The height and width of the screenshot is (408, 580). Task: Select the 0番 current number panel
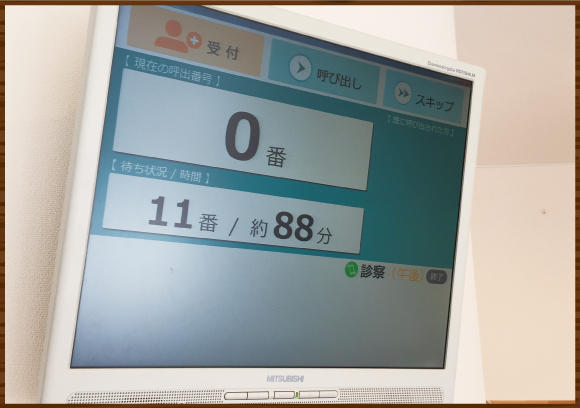243,130
